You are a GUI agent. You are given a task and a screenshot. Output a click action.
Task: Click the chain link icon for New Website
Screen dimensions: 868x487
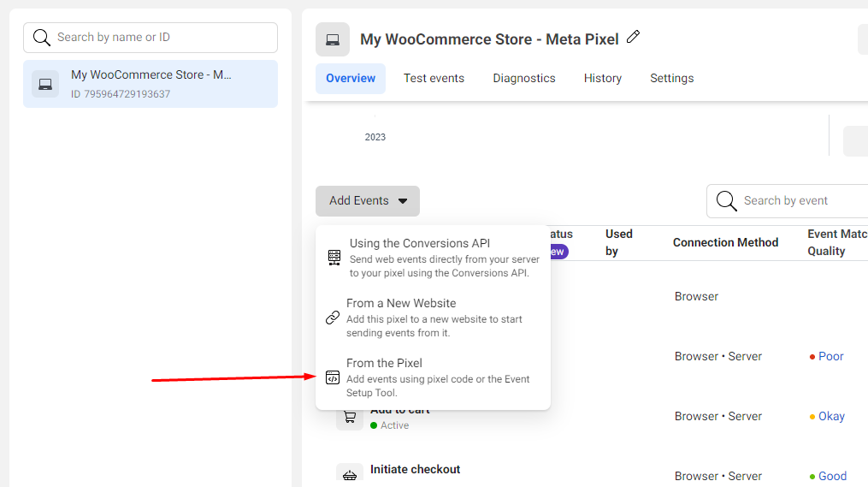click(x=332, y=318)
